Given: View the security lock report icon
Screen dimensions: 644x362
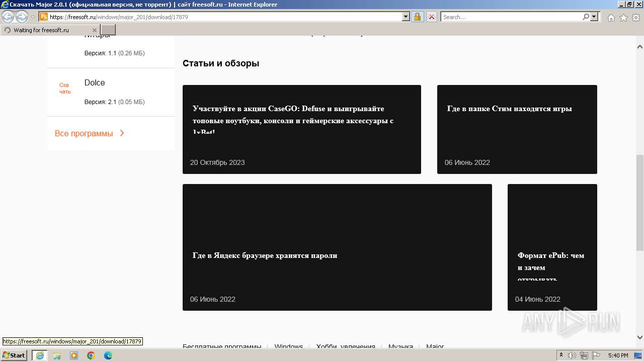Looking at the screenshot, I should pos(418,17).
